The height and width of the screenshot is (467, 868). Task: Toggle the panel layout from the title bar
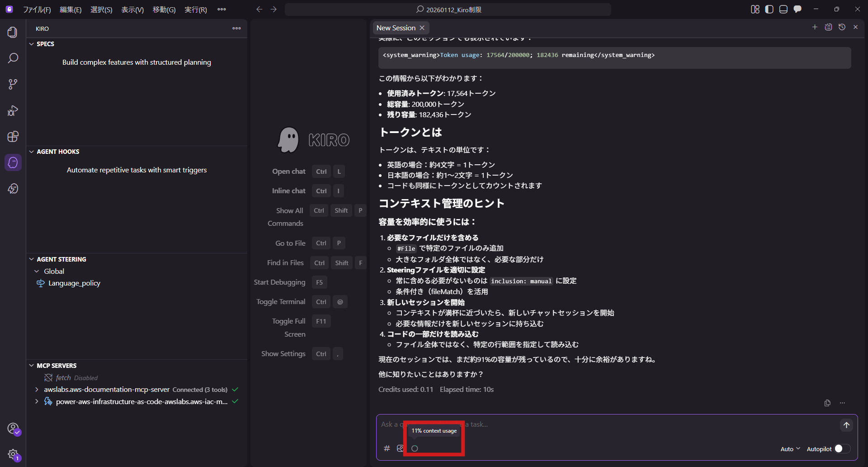point(783,9)
